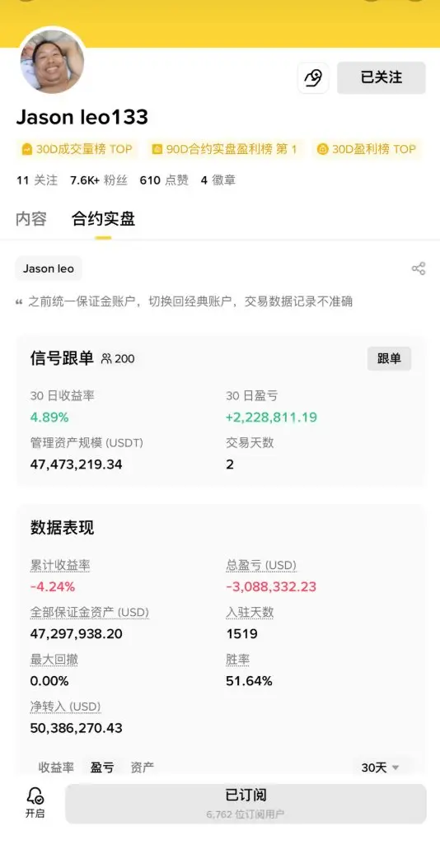Click the copy traders count icon 200
The width and height of the screenshot is (440, 868).
click(x=118, y=359)
